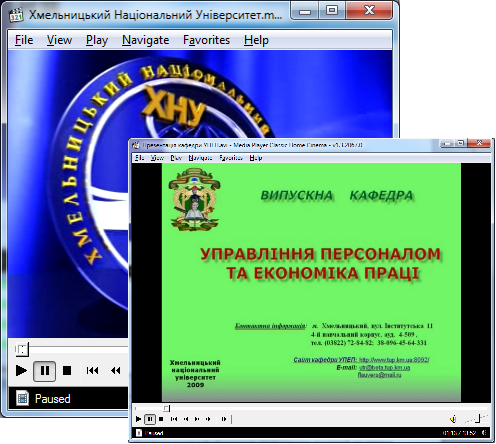The width and height of the screenshot is (496, 444).
Task: Minimize the back Хмельницький player window
Action: (305, 11)
